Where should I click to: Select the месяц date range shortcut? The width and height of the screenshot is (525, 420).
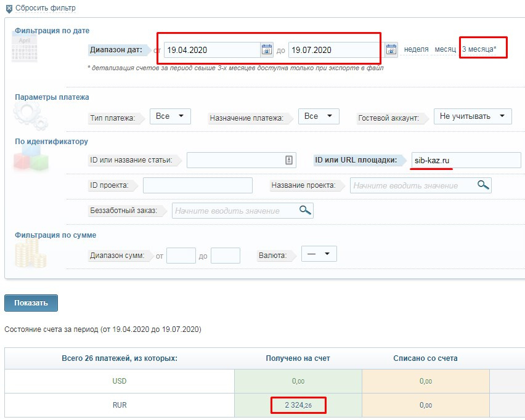446,49
